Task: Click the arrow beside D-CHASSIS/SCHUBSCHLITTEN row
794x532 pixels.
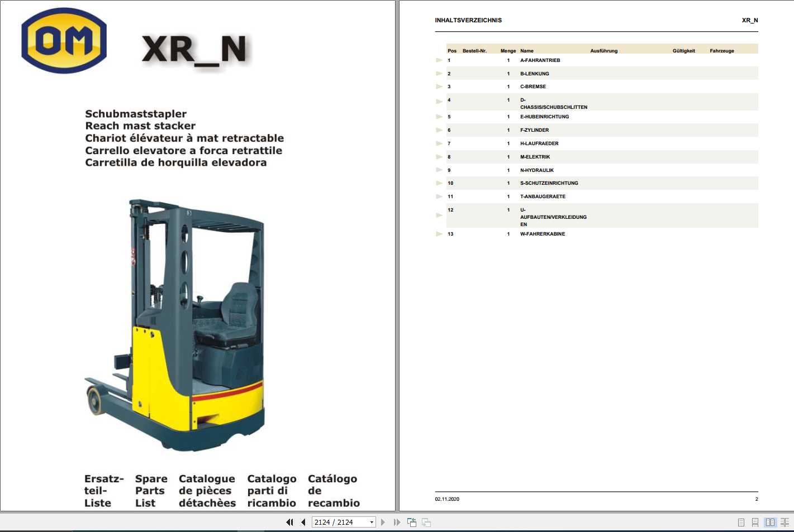Action: [439, 102]
